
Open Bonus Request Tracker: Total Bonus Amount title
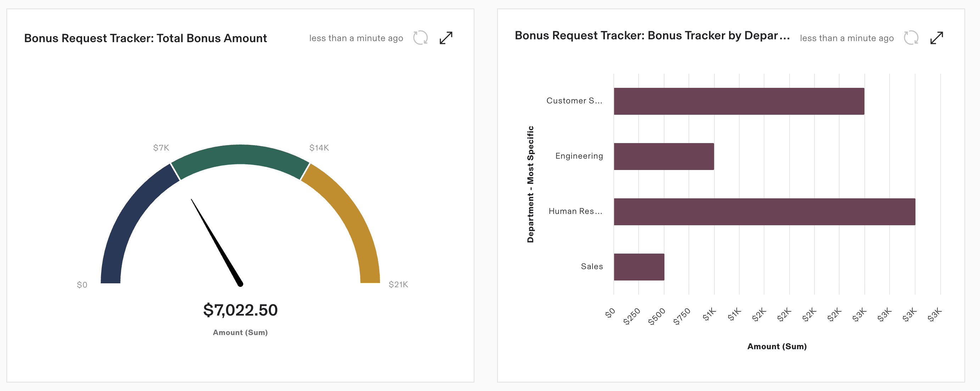[145, 38]
